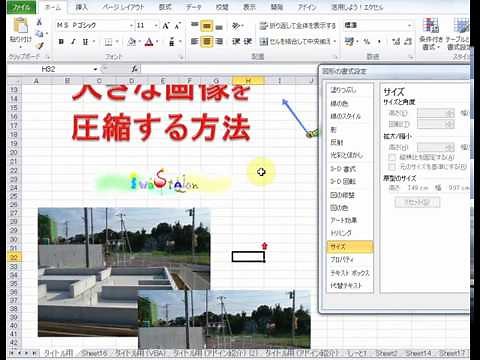Check lock aspect ratio checkbox
Image resolution: width=480 pixels, height=360 pixels.
point(392,157)
